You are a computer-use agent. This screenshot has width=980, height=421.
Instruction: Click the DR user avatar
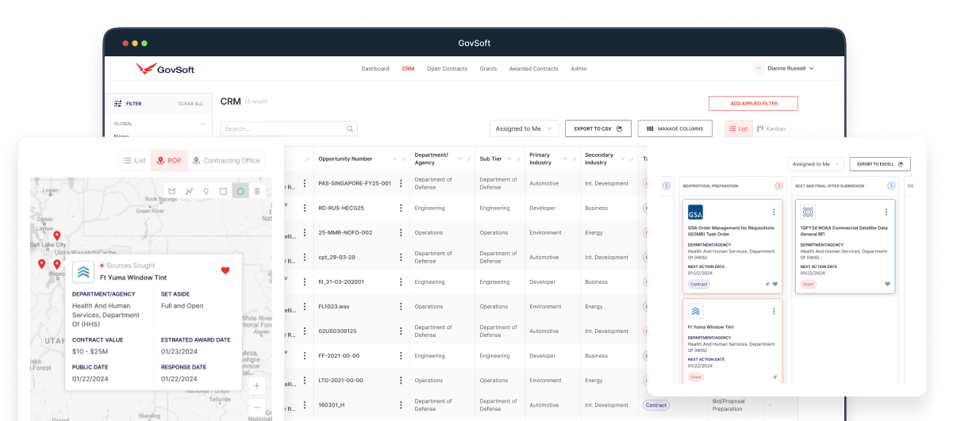759,68
